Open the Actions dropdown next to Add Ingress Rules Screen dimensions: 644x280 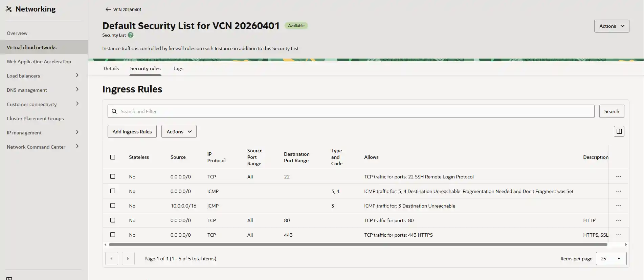pyautogui.click(x=179, y=132)
